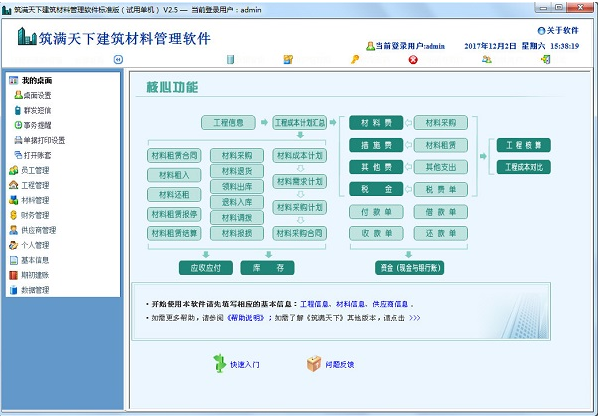Open 税费单 module

pos(441,189)
